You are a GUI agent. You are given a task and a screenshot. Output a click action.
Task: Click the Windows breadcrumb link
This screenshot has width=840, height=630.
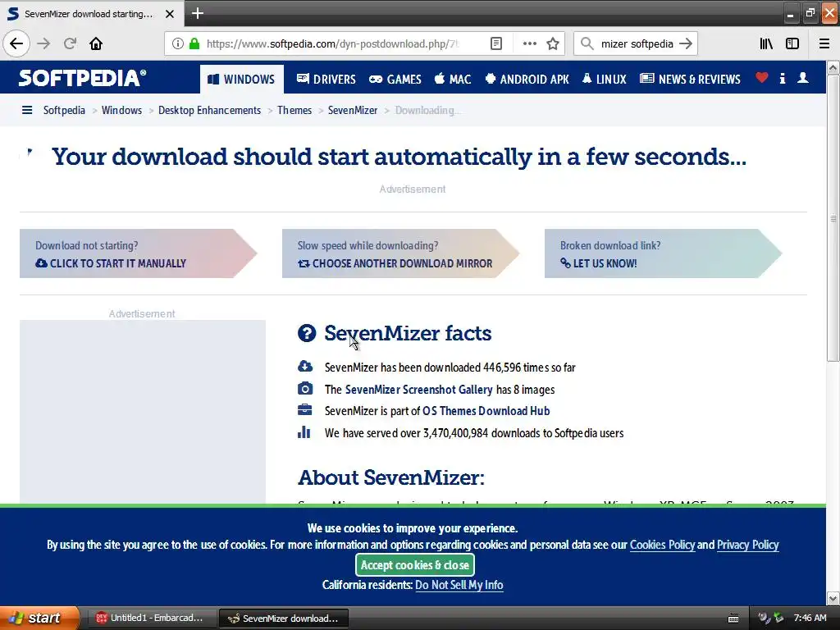121,111
